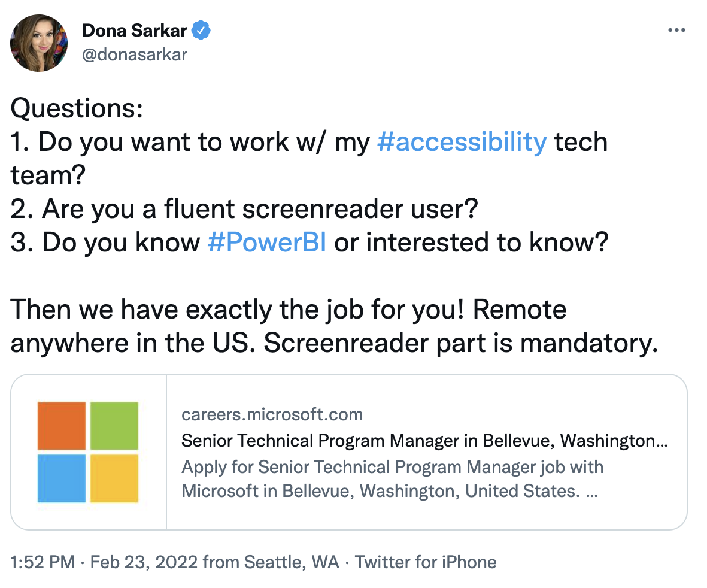Image resolution: width=707 pixels, height=588 pixels.
Task: Click the 1:52 PM timestamp
Action: point(43,562)
